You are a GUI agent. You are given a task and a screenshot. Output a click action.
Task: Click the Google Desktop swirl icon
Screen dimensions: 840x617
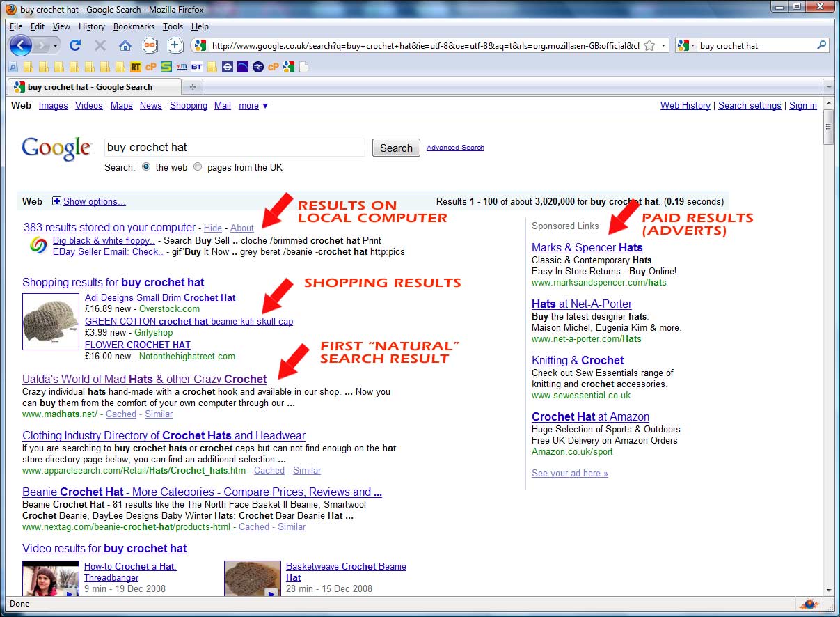pos(38,246)
